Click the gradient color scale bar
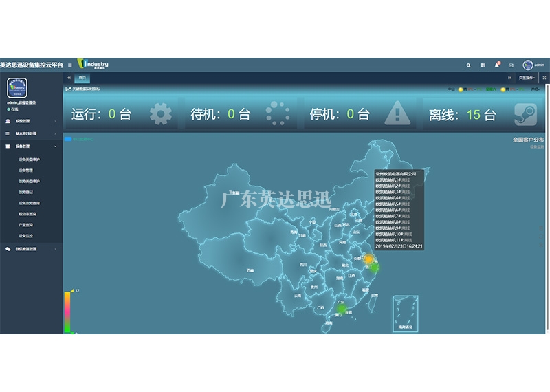550x392 pixels. [x=67, y=312]
